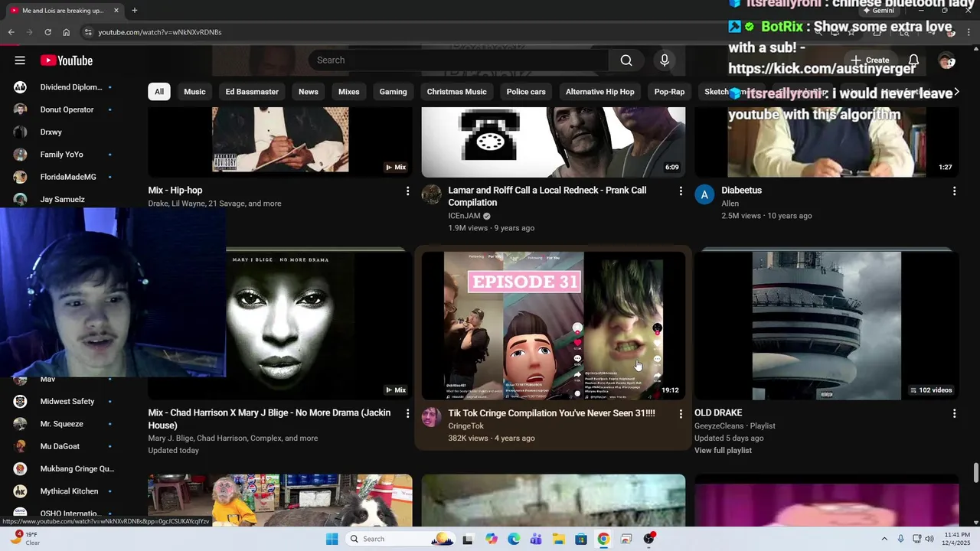The height and width of the screenshot is (551, 980).
Task: Open the account avatar menu
Action: 946,60
